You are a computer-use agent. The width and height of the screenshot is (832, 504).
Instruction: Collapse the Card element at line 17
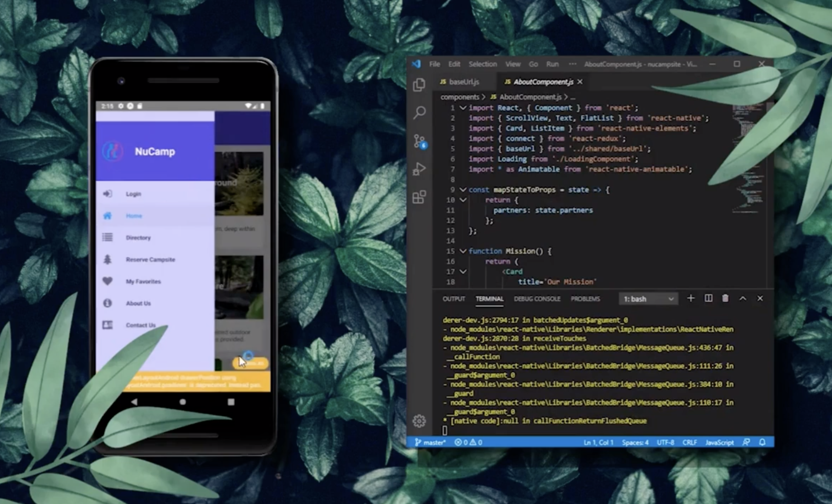[x=463, y=271]
